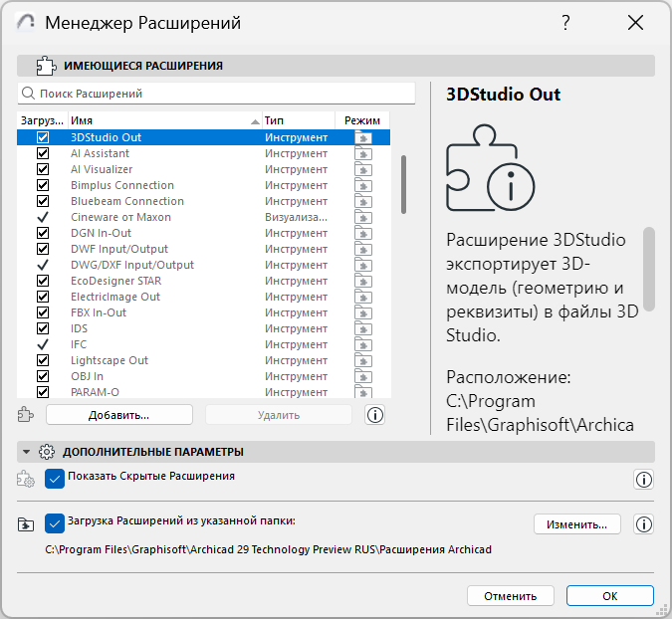The height and width of the screenshot is (619, 672).
Task: Close the Менеджер Расширений dialog
Action: click(635, 22)
